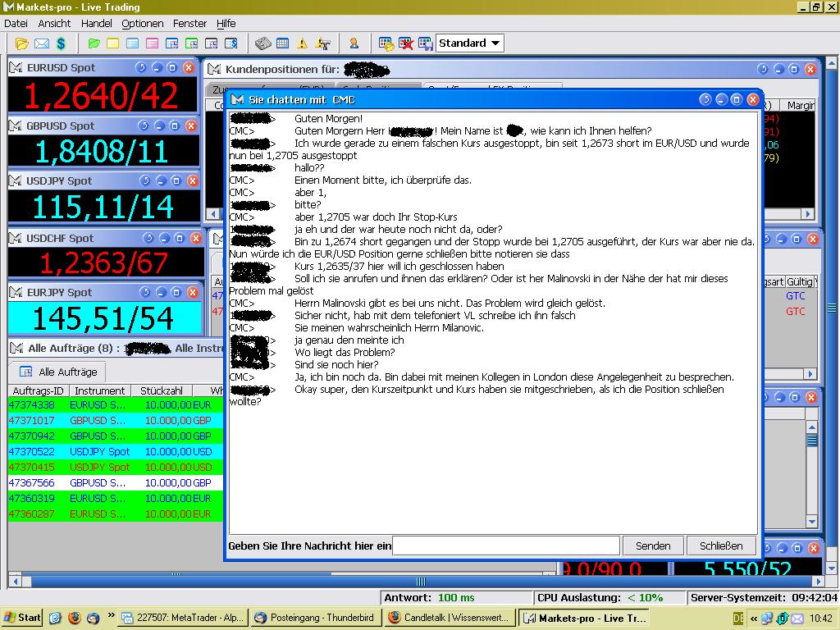Click the pink list window toolbar icon
Image resolution: width=840 pixels, height=630 pixels.
[x=153, y=43]
